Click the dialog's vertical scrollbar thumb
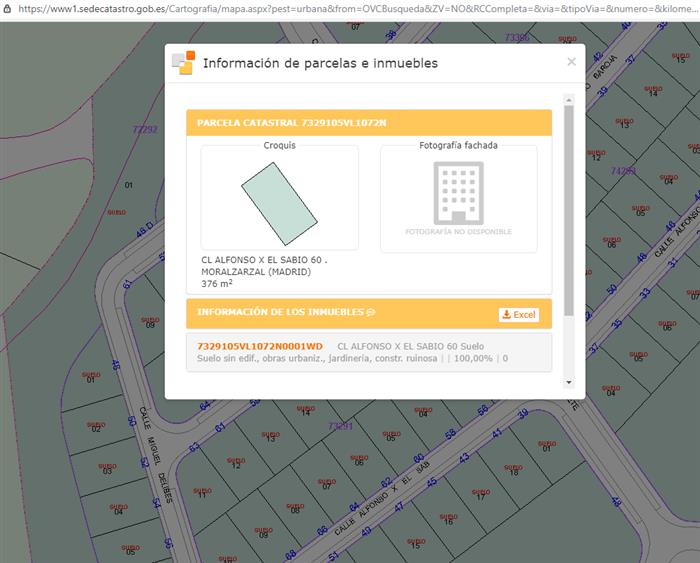Screen dimensions: 700x563 [568, 200]
